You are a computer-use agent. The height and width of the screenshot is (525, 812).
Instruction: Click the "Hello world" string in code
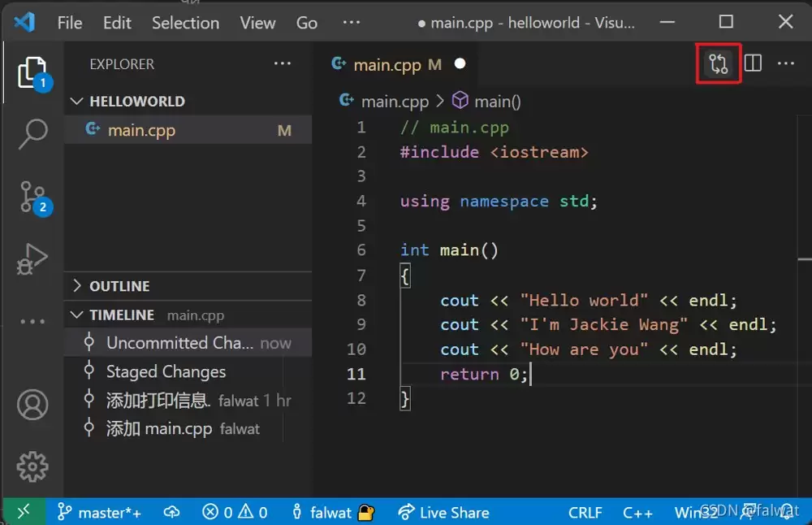tap(584, 300)
